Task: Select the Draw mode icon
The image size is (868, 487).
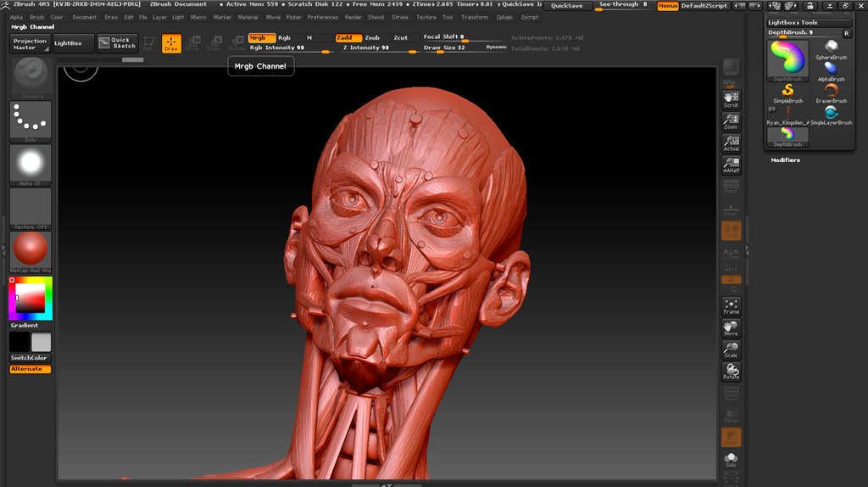Action: 171,44
